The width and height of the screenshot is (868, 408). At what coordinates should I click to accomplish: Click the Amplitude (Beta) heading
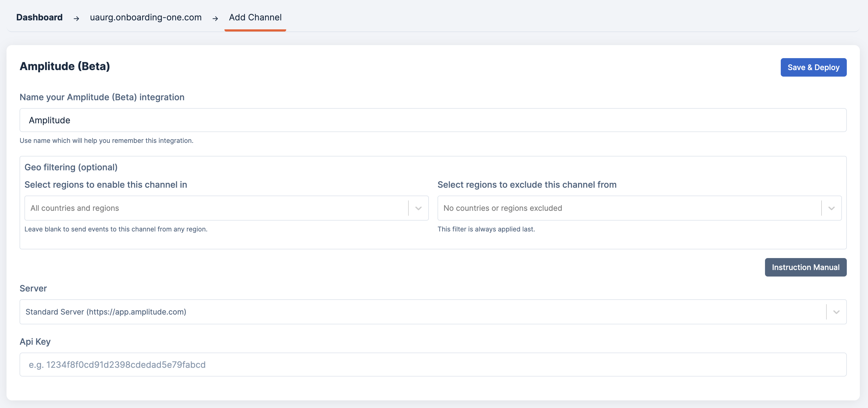(x=65, y=66)
